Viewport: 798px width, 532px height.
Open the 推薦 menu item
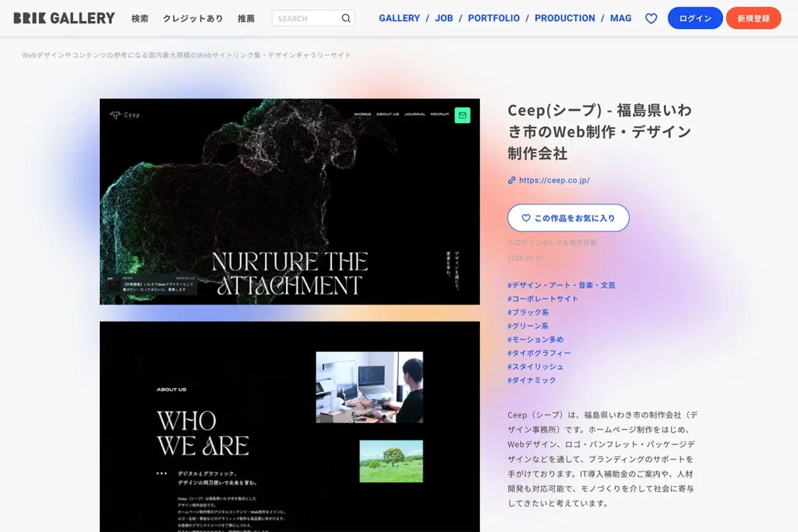click(x=245, y=19)
